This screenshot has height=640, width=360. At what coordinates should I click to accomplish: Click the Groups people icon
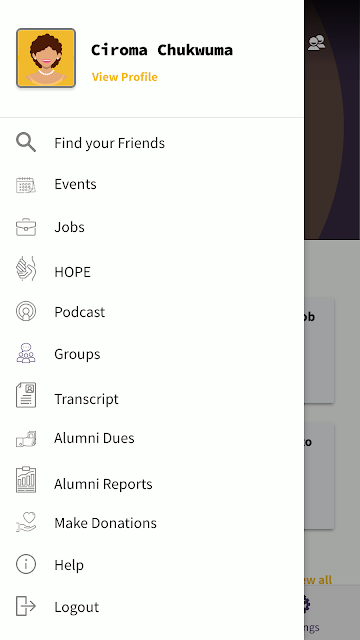(x=26, y=353)
